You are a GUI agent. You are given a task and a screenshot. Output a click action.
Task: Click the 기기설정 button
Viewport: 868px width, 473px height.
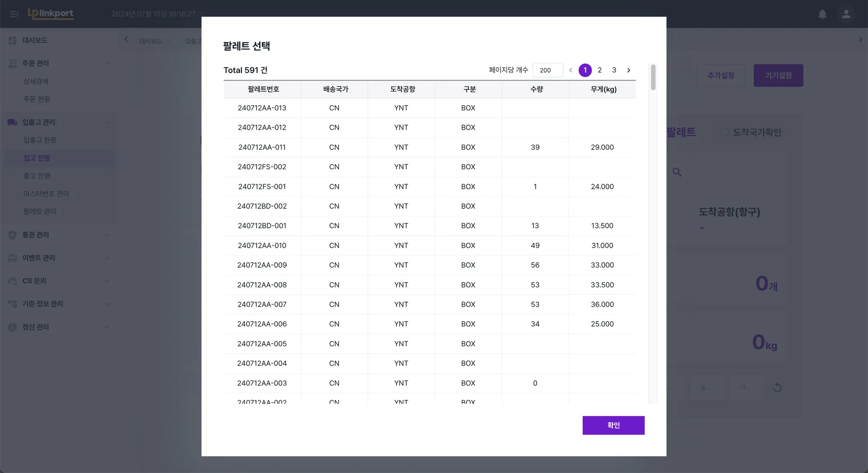778,76
